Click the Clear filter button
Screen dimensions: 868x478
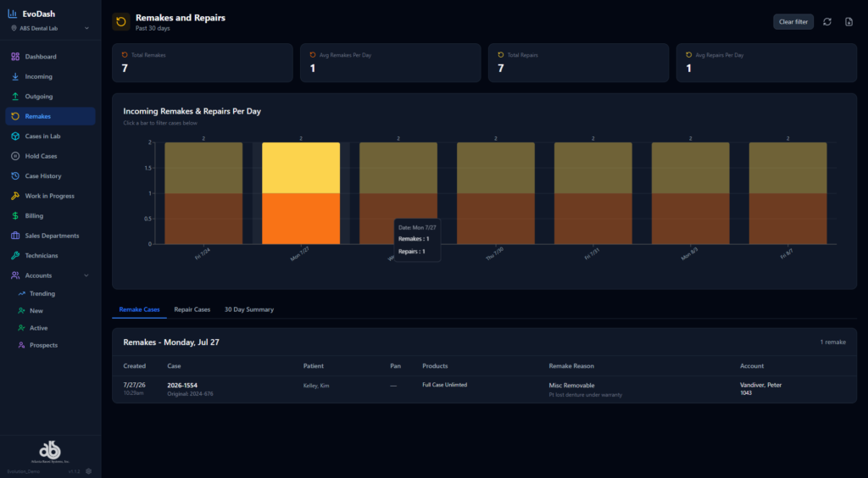click(x=793, y=21)
